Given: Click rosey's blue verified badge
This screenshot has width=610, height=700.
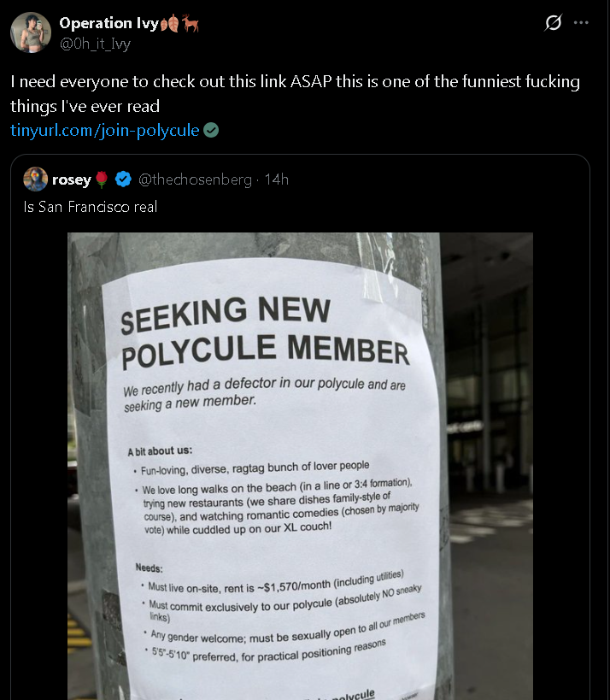Looking at the screenshot, I should (x=123, y=179).
